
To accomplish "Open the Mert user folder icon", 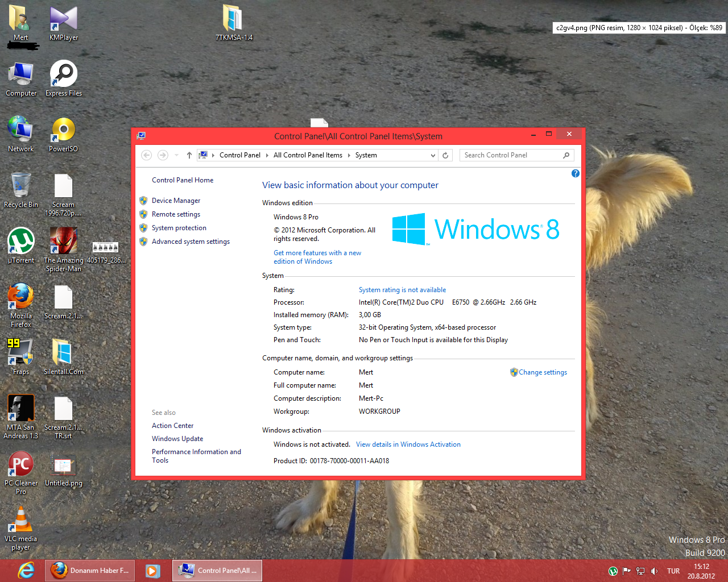I will (x=20, y=23).
